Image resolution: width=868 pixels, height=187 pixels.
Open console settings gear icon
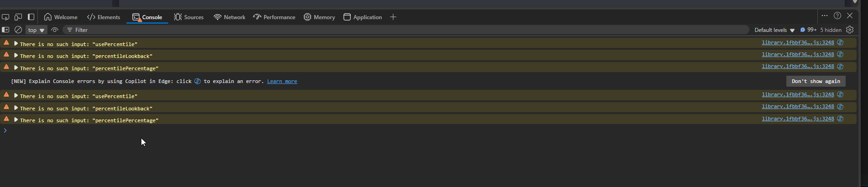pos(850,30)
